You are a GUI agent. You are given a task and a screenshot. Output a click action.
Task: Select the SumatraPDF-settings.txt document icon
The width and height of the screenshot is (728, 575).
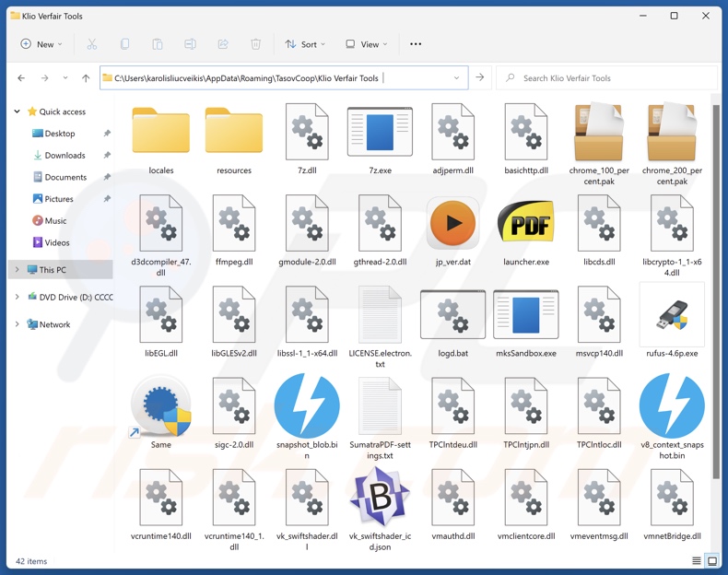[380, 406]
